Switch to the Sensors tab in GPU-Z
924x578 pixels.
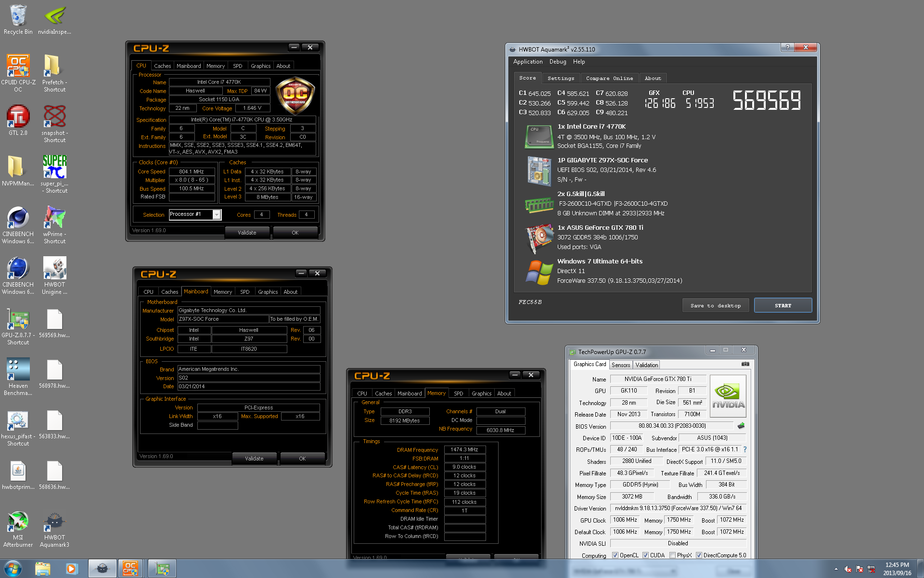621,365
